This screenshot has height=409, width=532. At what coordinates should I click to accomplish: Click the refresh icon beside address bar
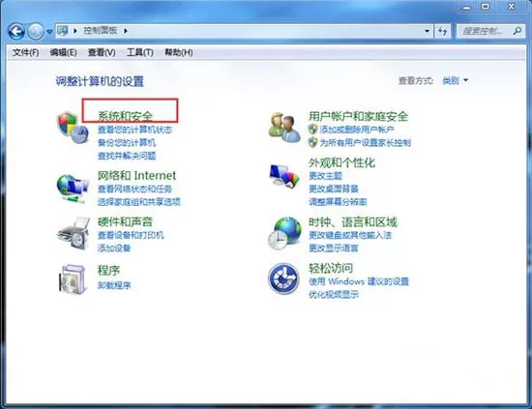442,31
